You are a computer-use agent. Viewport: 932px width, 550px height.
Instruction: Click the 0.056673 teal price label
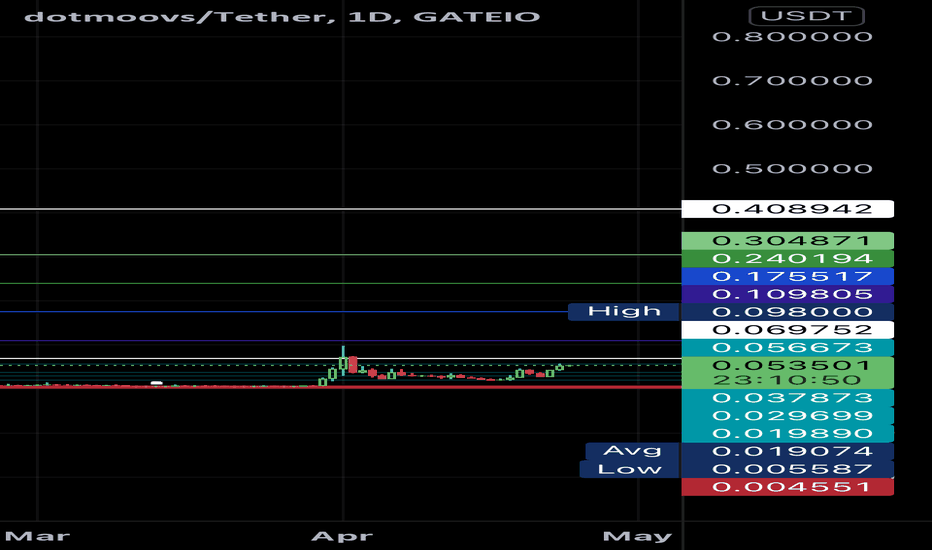[x=788, y=348]
